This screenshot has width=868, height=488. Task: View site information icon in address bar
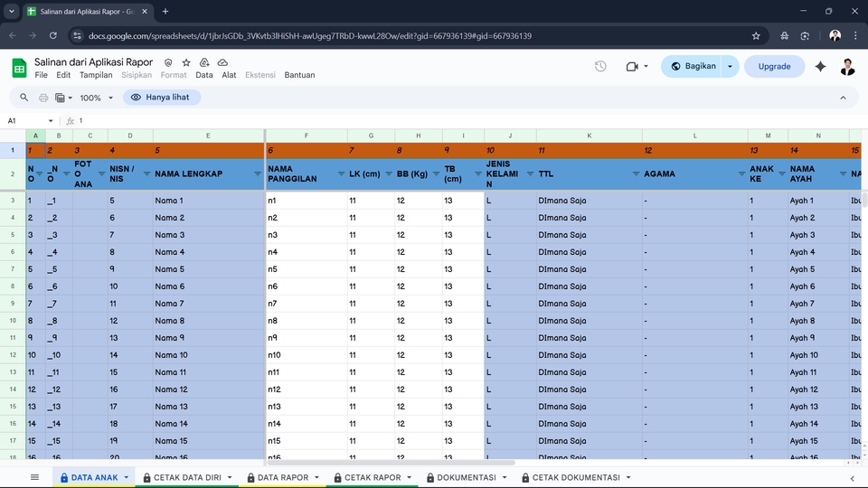point(77,36)
